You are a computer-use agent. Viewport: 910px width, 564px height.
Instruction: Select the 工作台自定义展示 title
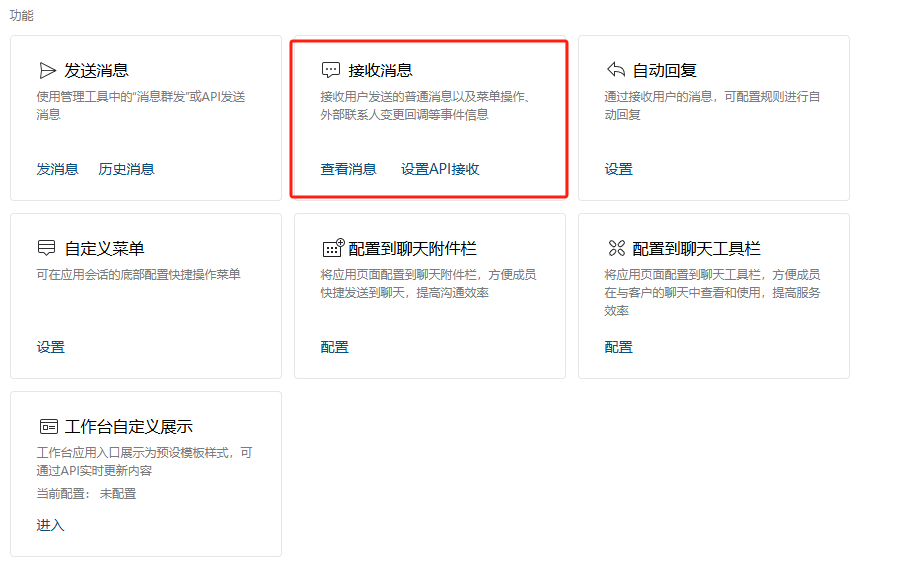pyautogui.click(x=129, y=426)
